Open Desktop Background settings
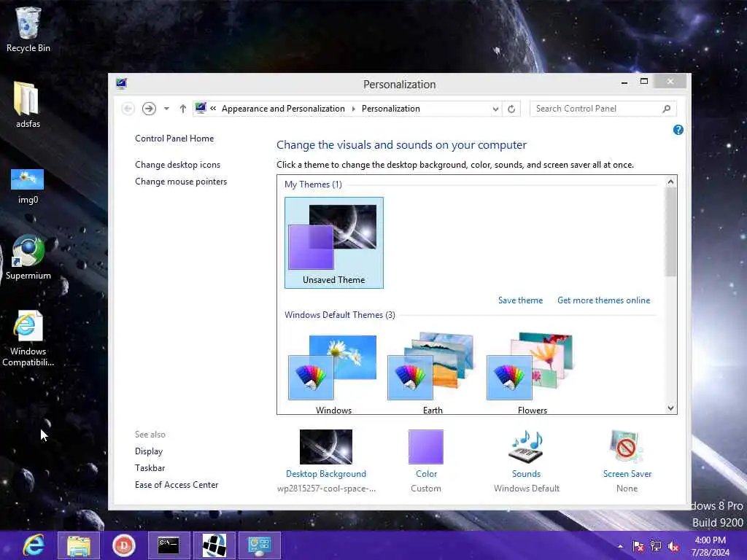The width and height of the screenshot is (747, 560). point(326,454)
